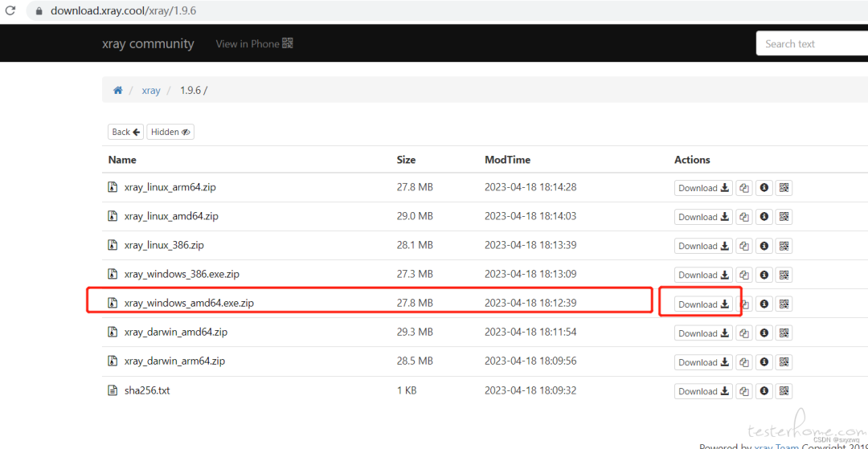The height and width of the screenshot is (449, 868).
Task: Open xray_windows_386.exe.zip file link
Action: 182,274
